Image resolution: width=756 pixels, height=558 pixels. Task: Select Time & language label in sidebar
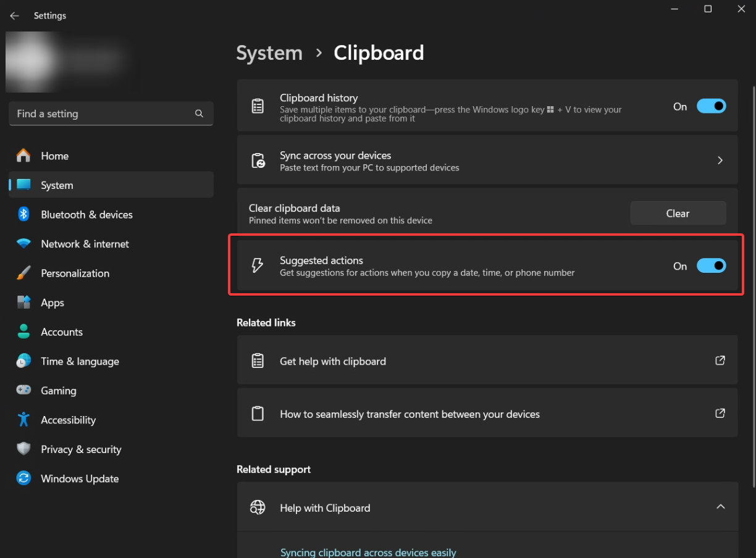tap(80, 361)
